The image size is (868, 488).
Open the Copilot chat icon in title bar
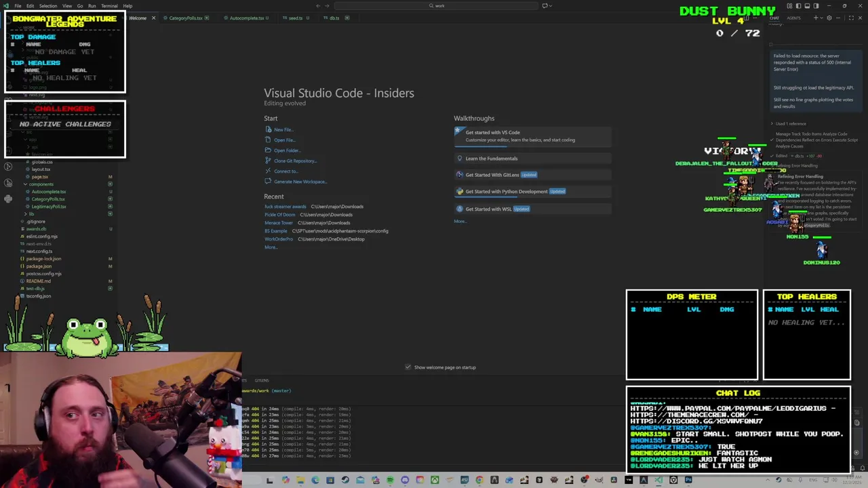click(x=545, y=5)
